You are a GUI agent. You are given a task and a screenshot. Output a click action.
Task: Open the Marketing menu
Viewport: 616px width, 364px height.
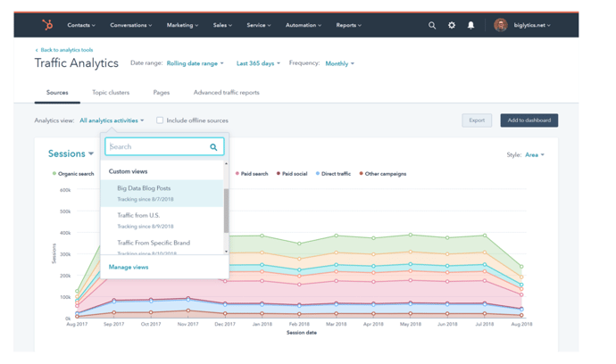[182, 25]
